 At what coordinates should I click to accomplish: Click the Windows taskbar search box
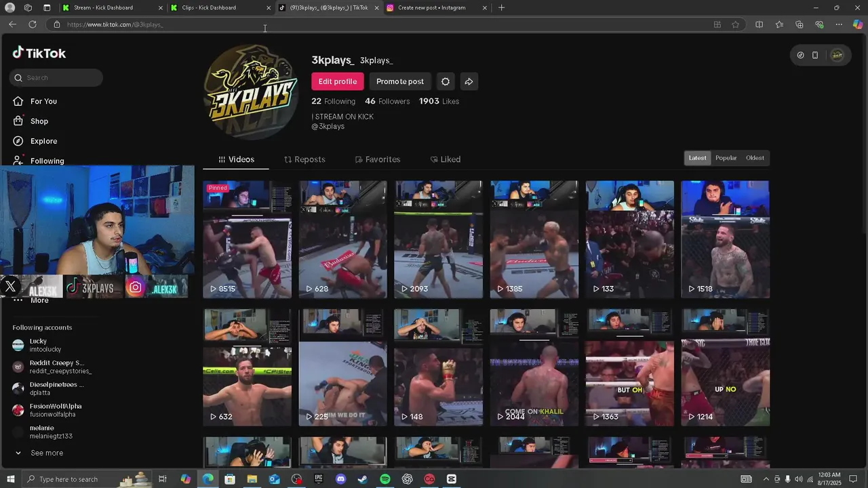click(x=87, y=479)
